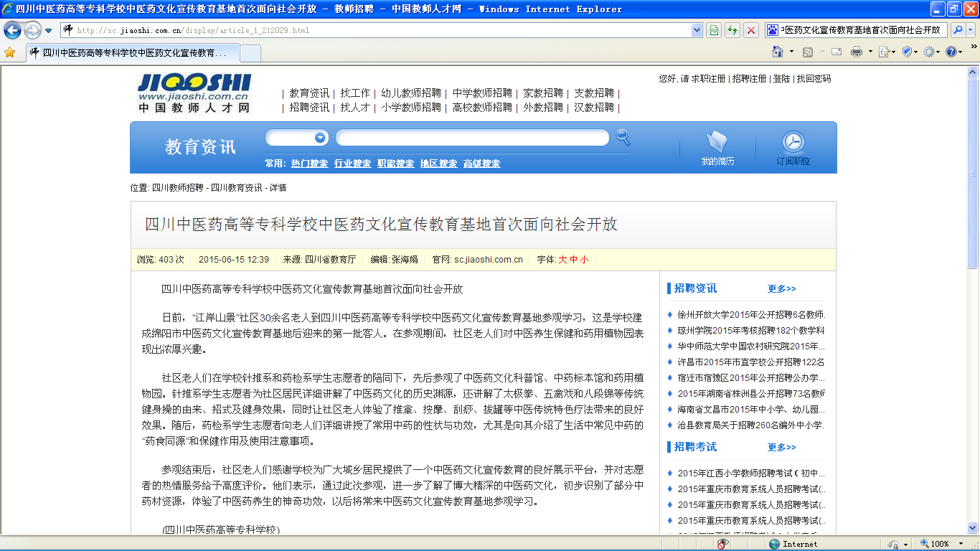Click the Print icon in the toolbar

point(856,52)
